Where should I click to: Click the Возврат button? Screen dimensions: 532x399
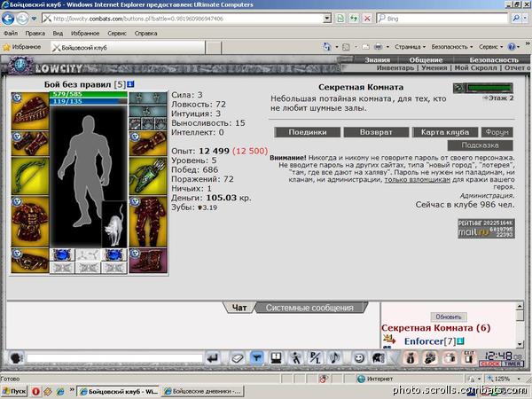click(376, 132)
